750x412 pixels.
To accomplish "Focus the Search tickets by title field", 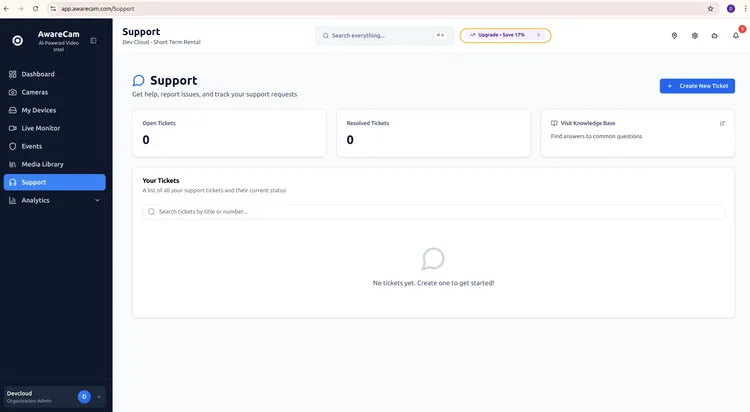I will pos(433,212).
